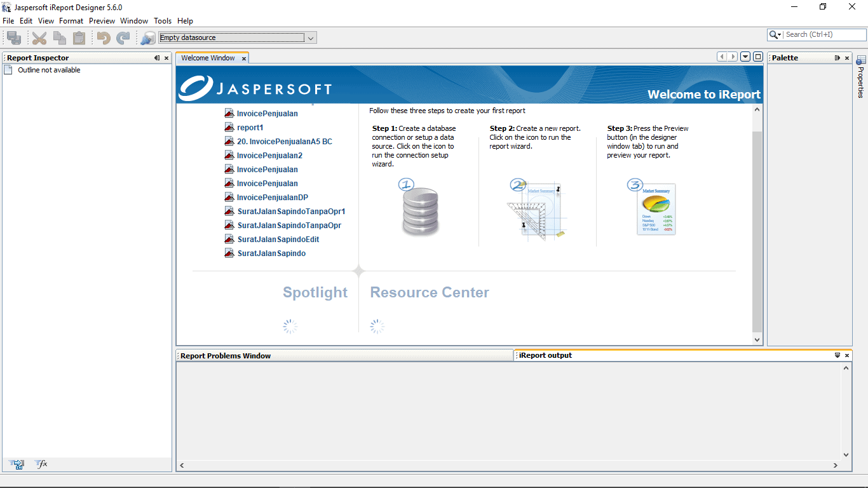Image resolution: width=868 pixels, height=488 pixels.
Task: Open the Format menu
Action: 71,21
